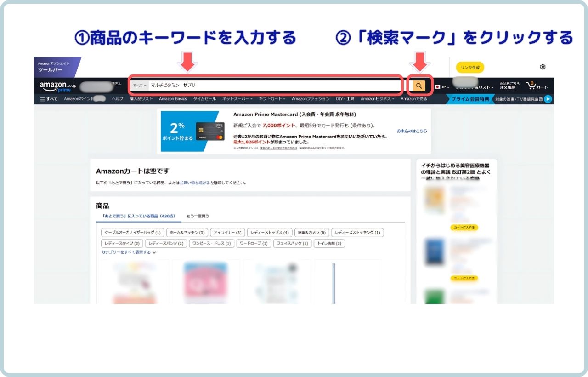Image resolution: width=588 pixels, height=377 pixels.
Task: Expand the ギフトカード dropdown menu
Action: [272, 99]
